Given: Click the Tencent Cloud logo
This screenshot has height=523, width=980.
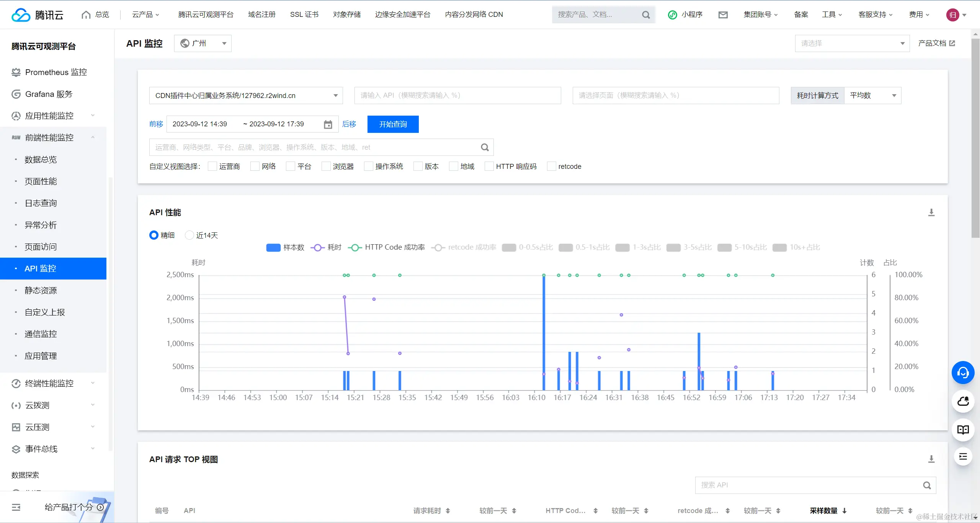Looking at the screenshot, I should (x=37, y=15).
